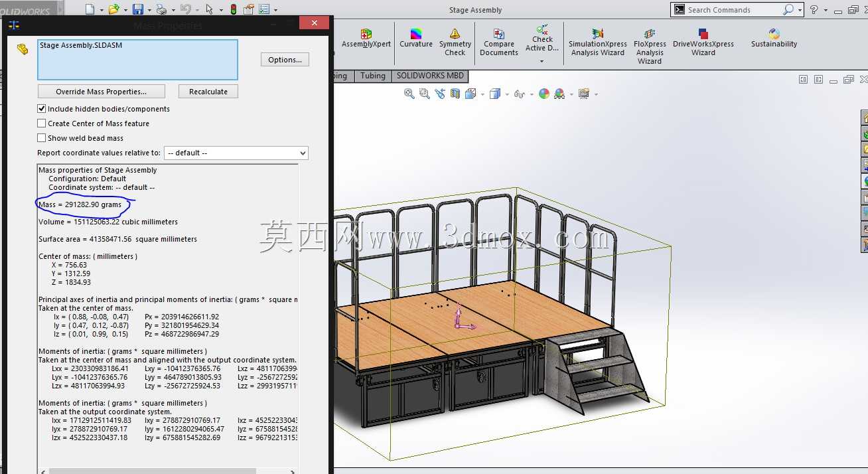Click the New document icon
The width and height of the screenshot is (868, 474).
[90, 9]
